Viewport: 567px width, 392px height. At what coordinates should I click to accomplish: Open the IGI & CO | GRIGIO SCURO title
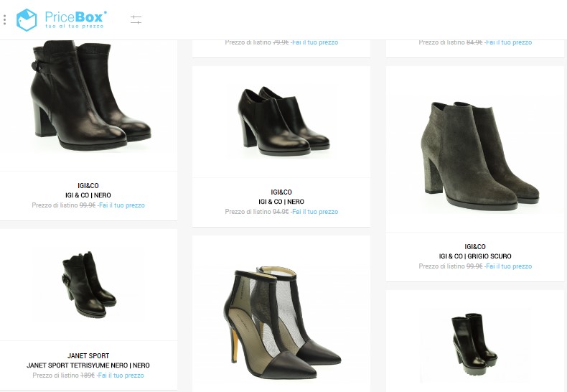[x=475, y=256]
